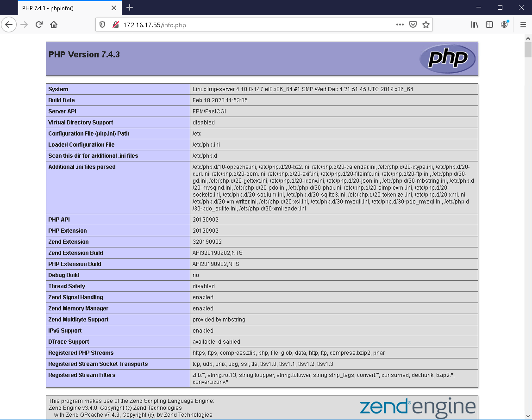This screenshot has height=420, width=532.
Task: Click 'provided by mbstring' value
Action: [219, 320]
